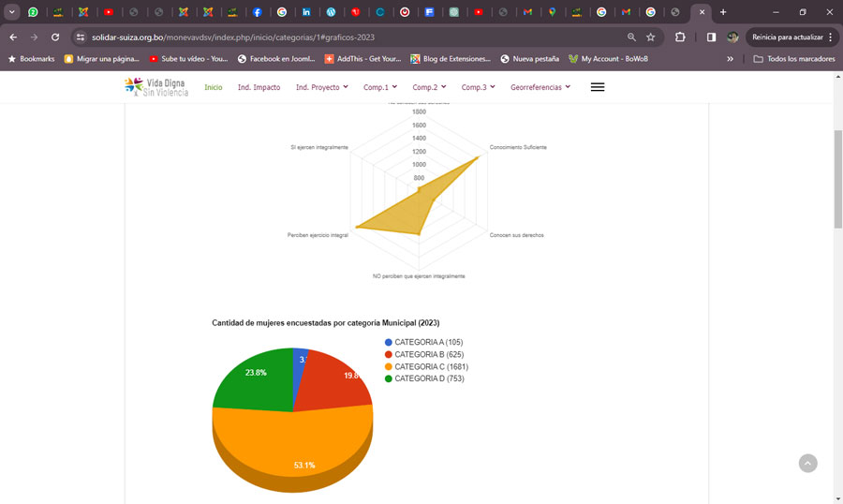Open the browser side panel icon
The height and width of the screenshot is (504, 843).
pyautogui.click(x=711, y=37)
